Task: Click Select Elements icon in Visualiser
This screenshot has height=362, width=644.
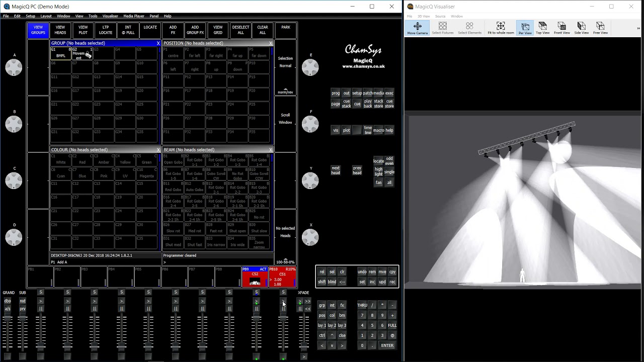Action: coord(469,28)
